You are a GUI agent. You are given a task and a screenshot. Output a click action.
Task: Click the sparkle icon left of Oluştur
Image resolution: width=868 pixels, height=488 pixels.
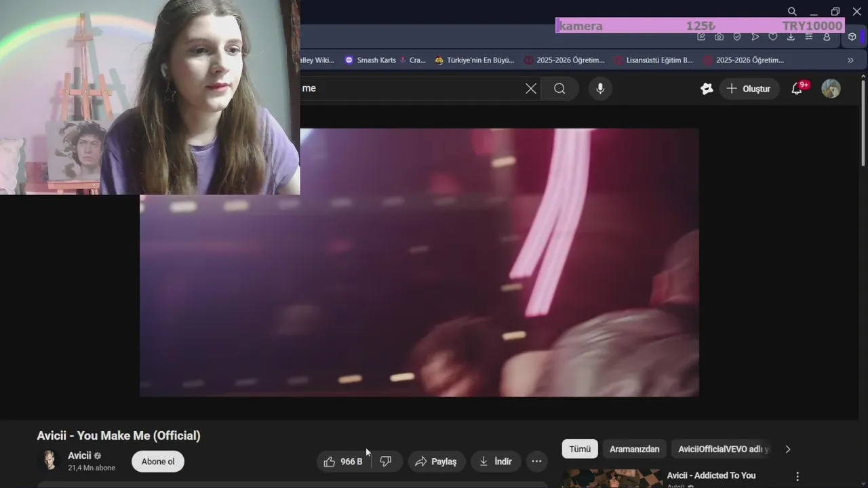pos(707,89)
